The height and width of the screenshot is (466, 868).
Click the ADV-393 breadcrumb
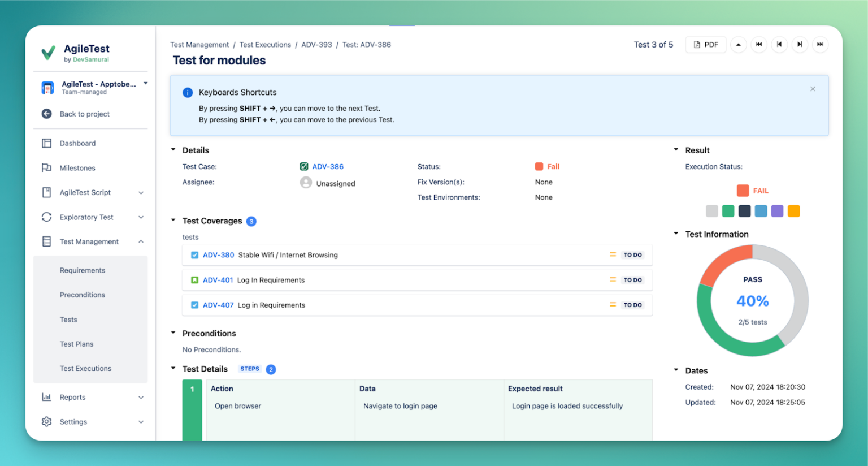316,45
